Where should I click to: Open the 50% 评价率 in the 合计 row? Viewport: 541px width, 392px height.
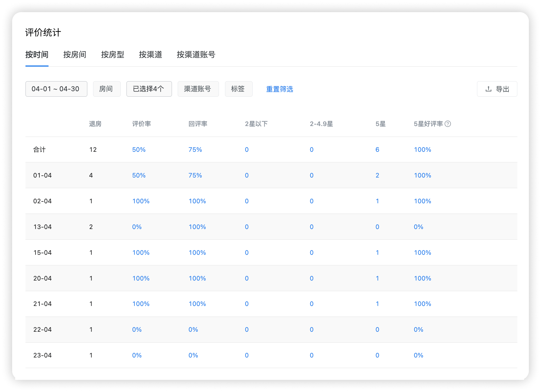139,149
